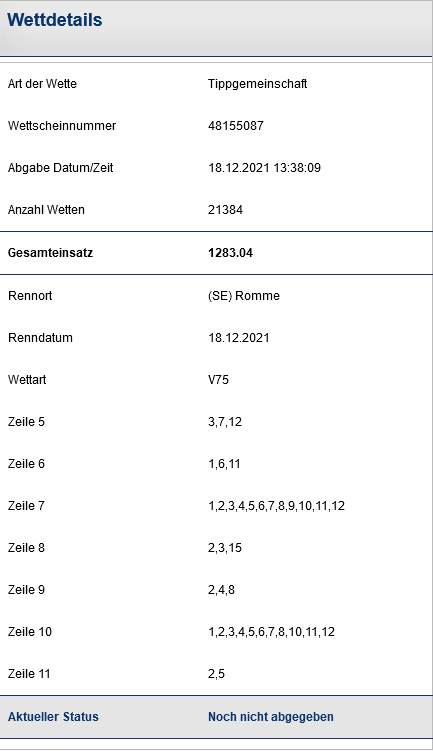
Task: Click the Tippgemeinschaft bet type value
Action: [258, 84]
